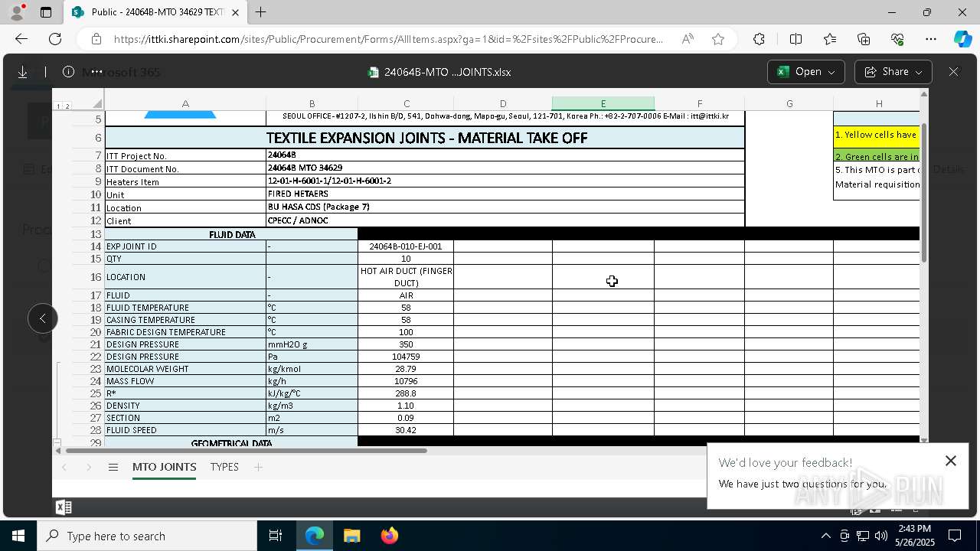Screen dimensions: 980x551
Task: Open Copilot sidebar icon
Action: pyautogui.click(x=962, y=39)
